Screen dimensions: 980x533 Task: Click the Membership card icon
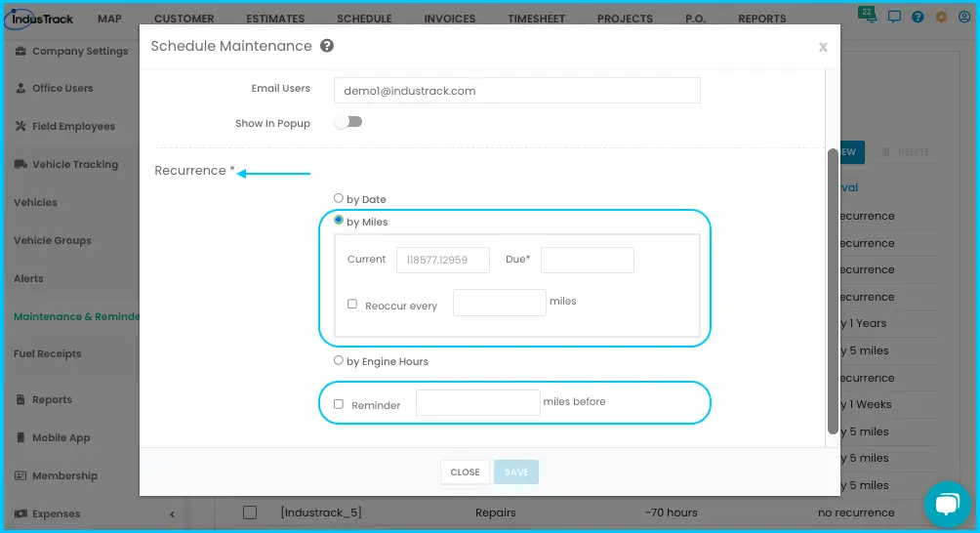pos(20,475)
